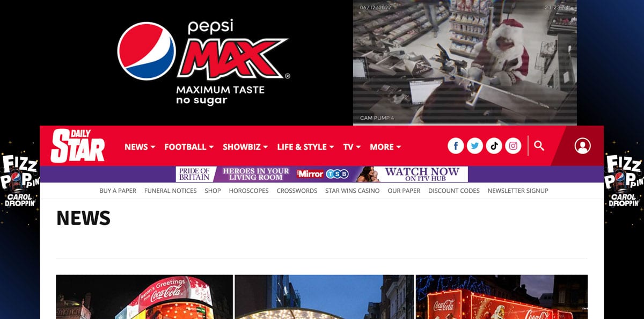The width and height of the screenshot is (644, 319).
Task: Expand the News dropdown menu
Action: 140,147
